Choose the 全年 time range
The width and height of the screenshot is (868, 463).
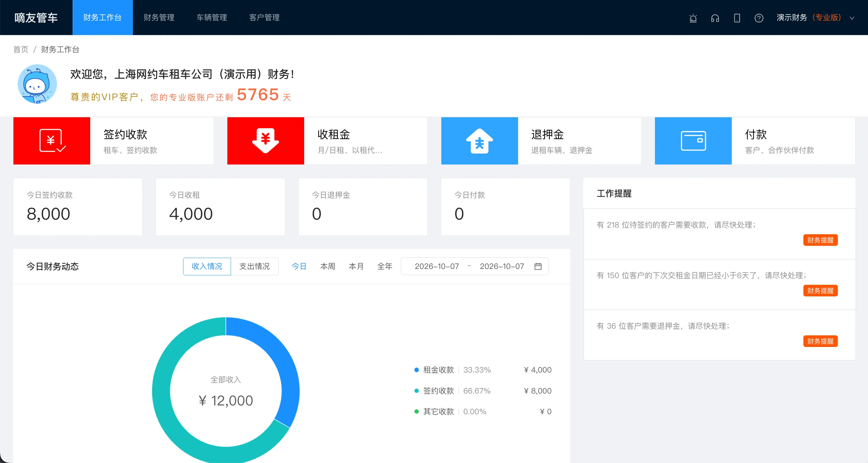[385, 266]
